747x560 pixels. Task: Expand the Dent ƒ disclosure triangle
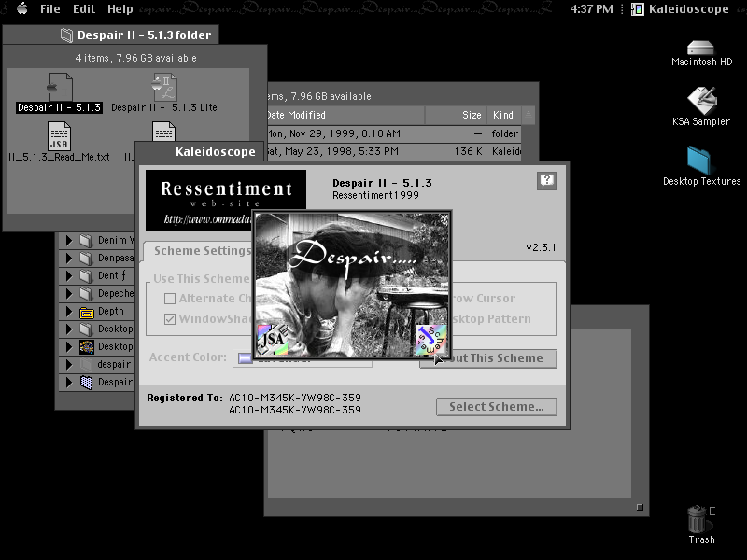pos(69,275)
